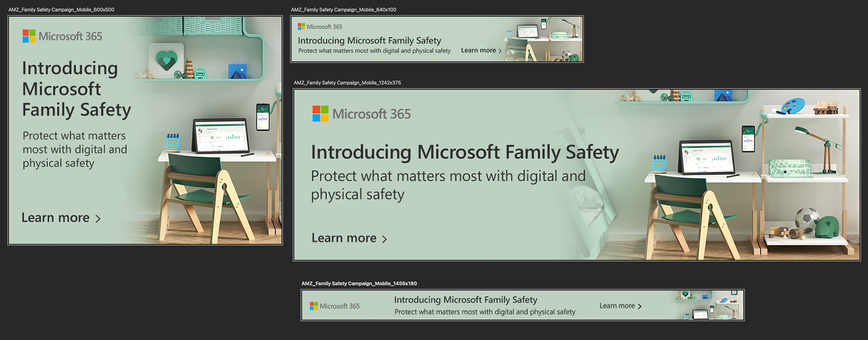Click Learn more link in 640x100 banner
868x340 pixels.
(481, 50)
